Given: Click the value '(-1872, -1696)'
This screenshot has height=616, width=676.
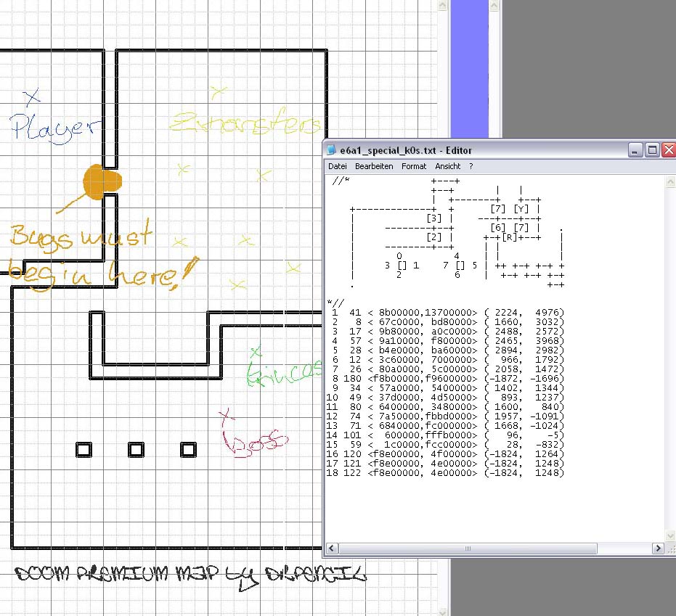Looking at the screenshot, I should (524, 378).
